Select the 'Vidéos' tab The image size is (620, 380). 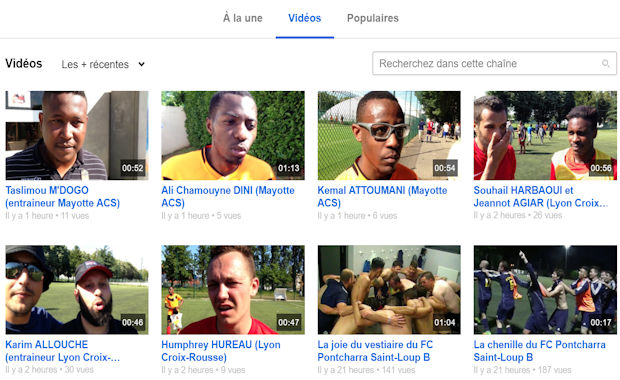tap(304, 18)
